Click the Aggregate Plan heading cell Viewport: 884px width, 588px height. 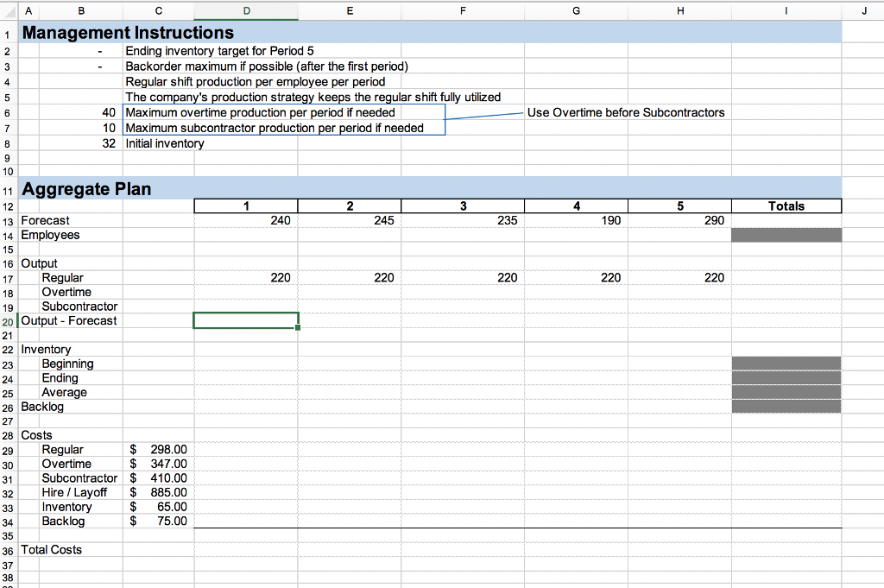click(85, 188)
